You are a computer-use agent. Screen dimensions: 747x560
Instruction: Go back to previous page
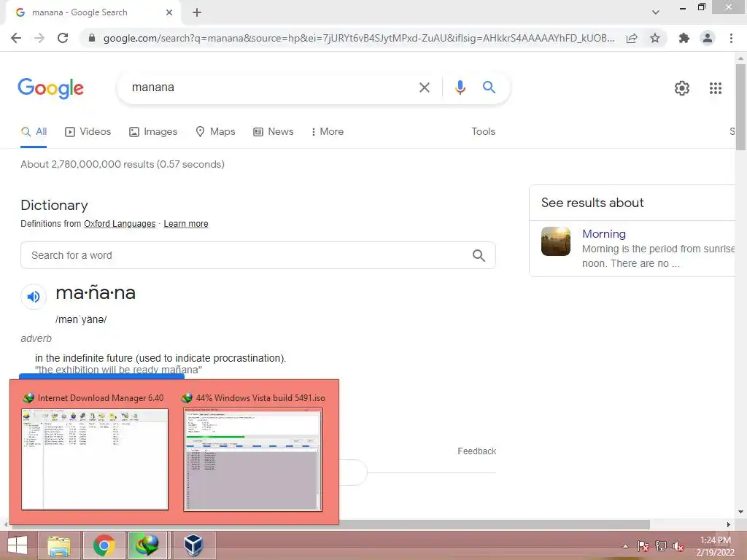click(16, 38)
